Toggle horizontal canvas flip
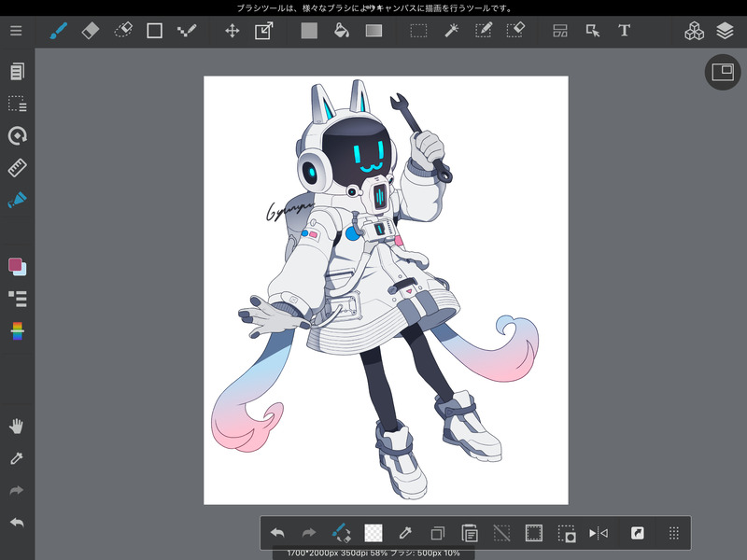This screenshot has height=560, width=747. point(599,533)
